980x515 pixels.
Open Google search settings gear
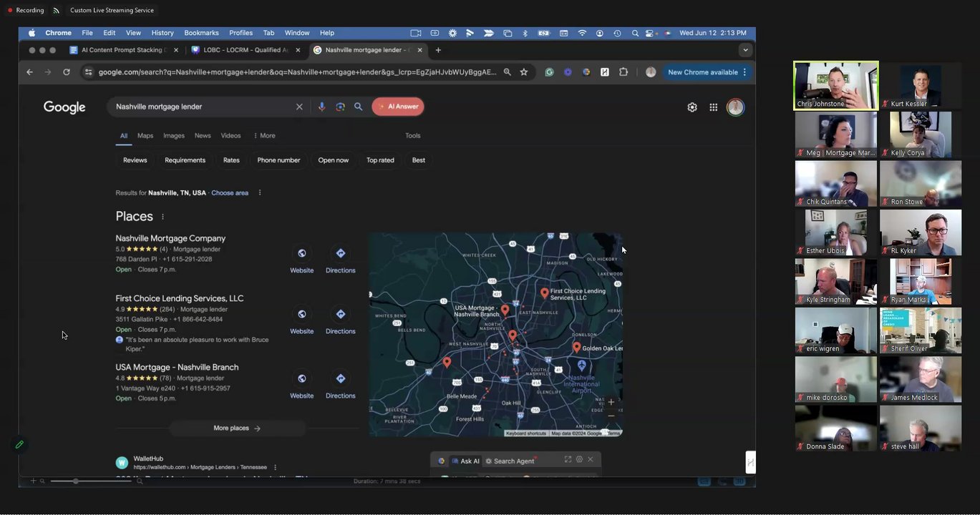pos(692,107)
